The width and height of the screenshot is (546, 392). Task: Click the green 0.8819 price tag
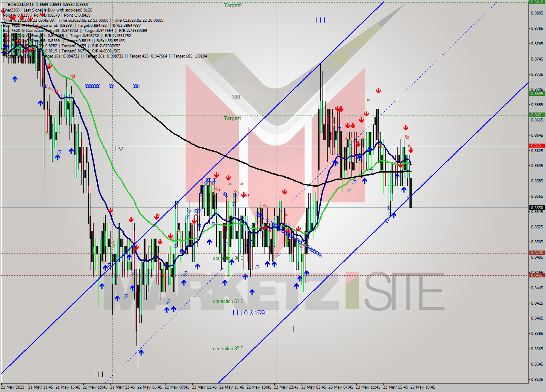[x=537, y=2]
